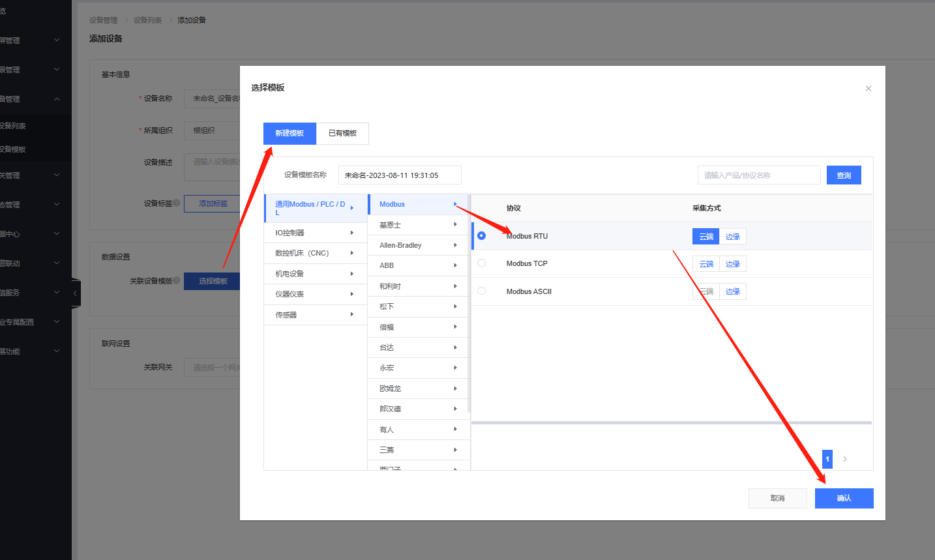Switch to the 新建模板 tab

(x=289, y=133)
